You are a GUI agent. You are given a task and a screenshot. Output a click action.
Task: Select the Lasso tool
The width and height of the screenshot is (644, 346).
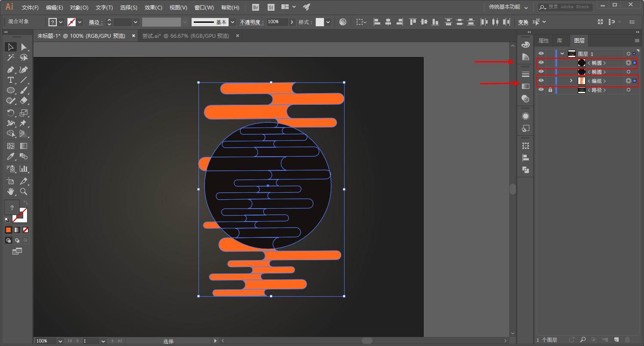tap(24, 57)
